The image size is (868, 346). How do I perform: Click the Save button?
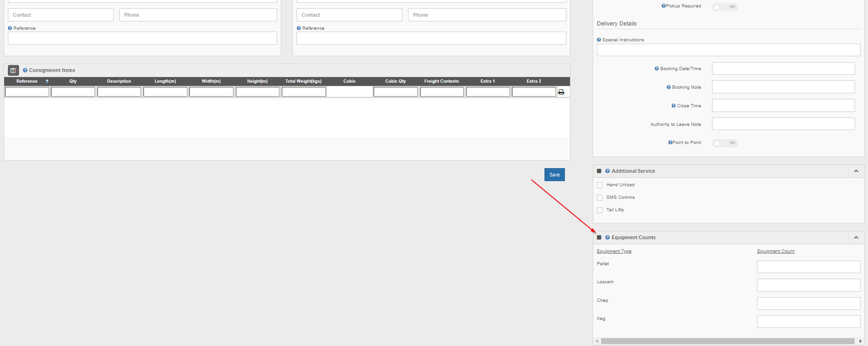point(554,175)
